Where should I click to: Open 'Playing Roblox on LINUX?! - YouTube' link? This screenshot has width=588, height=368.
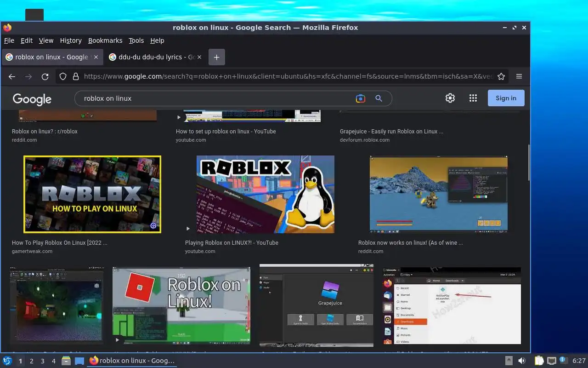tap(232, 242)
